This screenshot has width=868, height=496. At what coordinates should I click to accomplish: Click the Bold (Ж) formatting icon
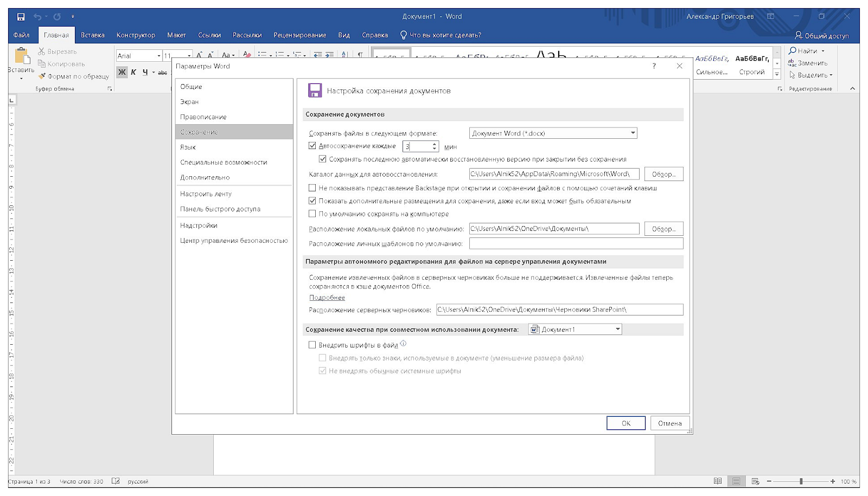click(x=122, y=72)
